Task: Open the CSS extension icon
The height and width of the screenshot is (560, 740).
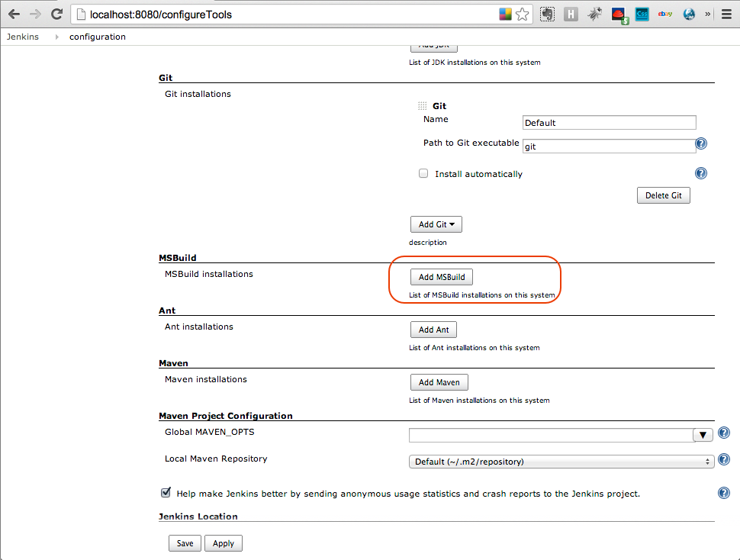Action: [x=642, y=14]
